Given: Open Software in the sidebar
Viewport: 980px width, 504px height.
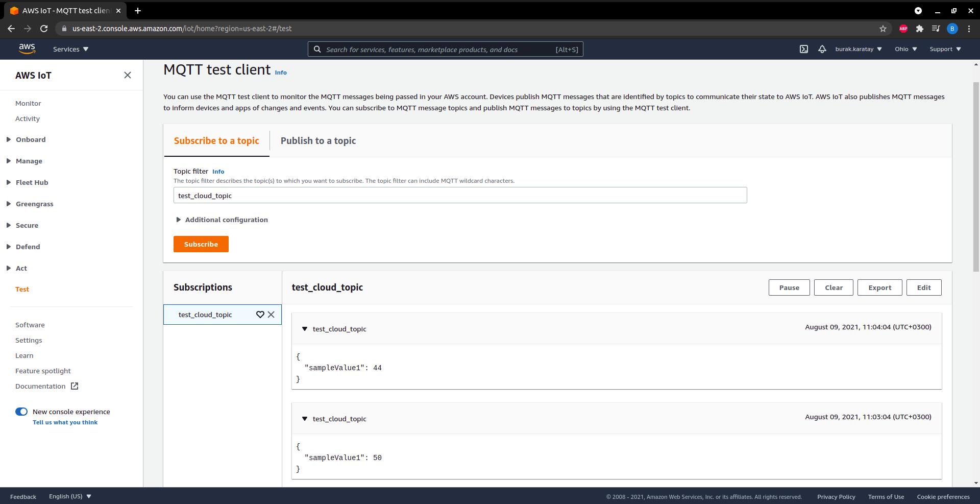Looking at the screenshot, I should pyautogui.click(x=30, y=325).
